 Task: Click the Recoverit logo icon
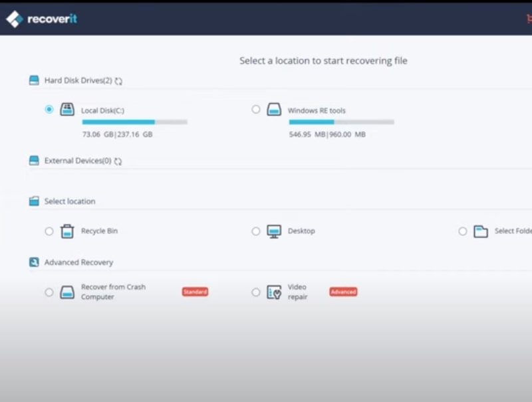coord(15,19)
